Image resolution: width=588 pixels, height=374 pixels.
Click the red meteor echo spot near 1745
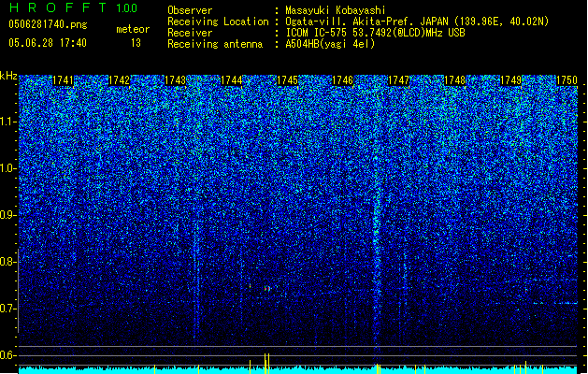(x=267, y=289)
